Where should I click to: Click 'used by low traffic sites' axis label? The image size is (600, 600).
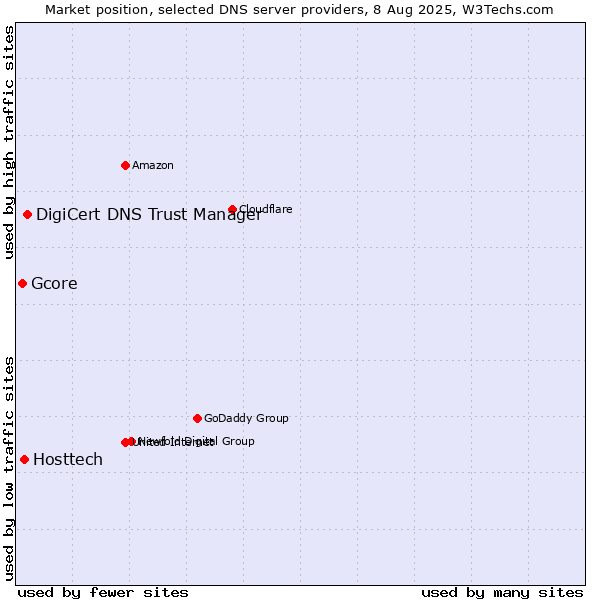click(9, 470)
